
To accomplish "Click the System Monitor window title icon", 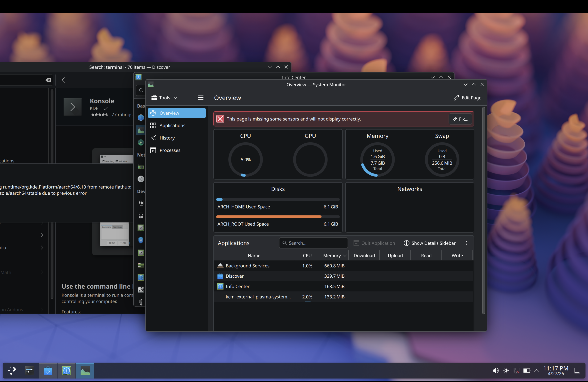I will [x=151, y=85].
